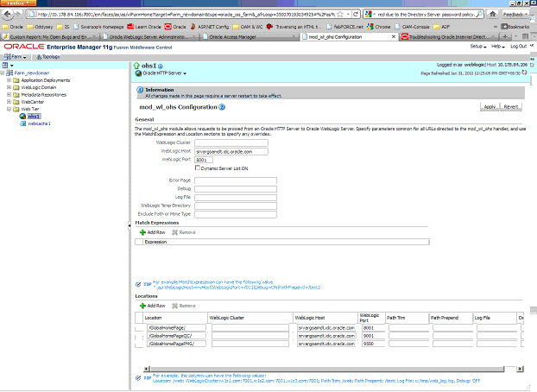Click Apply button
The height and width of the screenshot is (392, 537).
(490, 107)
